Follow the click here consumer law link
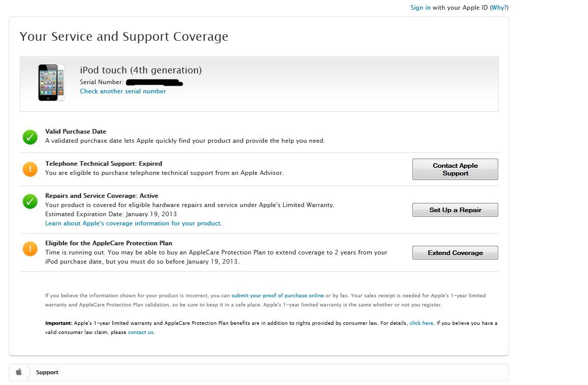 tap(421, 323)
